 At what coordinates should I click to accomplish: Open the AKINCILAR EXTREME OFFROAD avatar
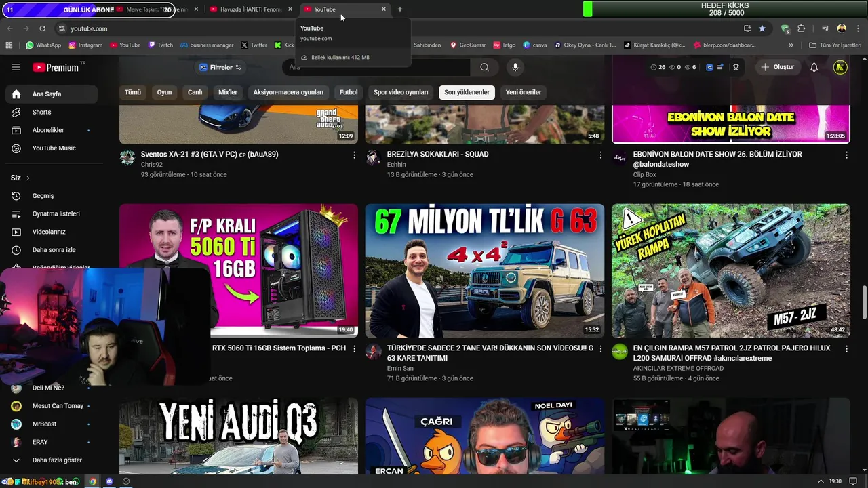pyautogui.click(x=620, y=352)
